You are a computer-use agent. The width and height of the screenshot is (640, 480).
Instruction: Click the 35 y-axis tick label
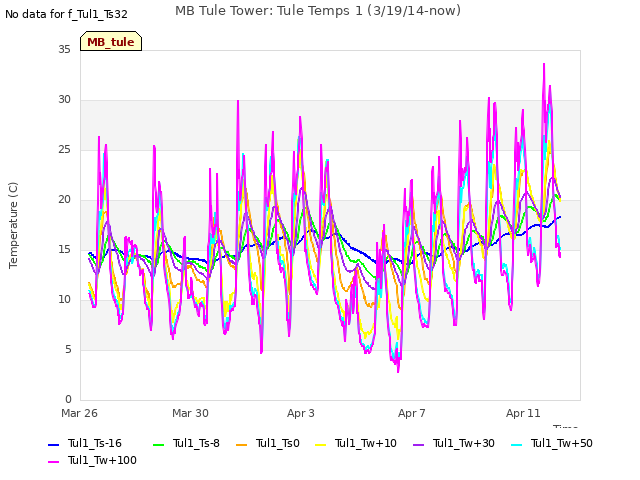64,49
